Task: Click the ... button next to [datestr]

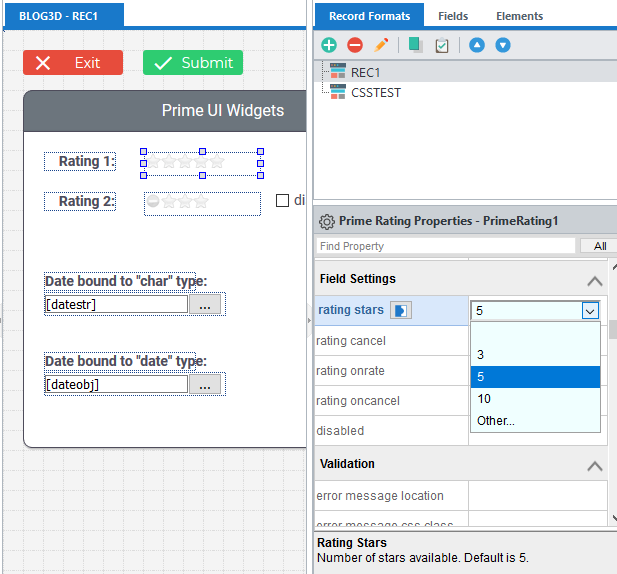Action: pyautogui.click(x=205, y=305)
